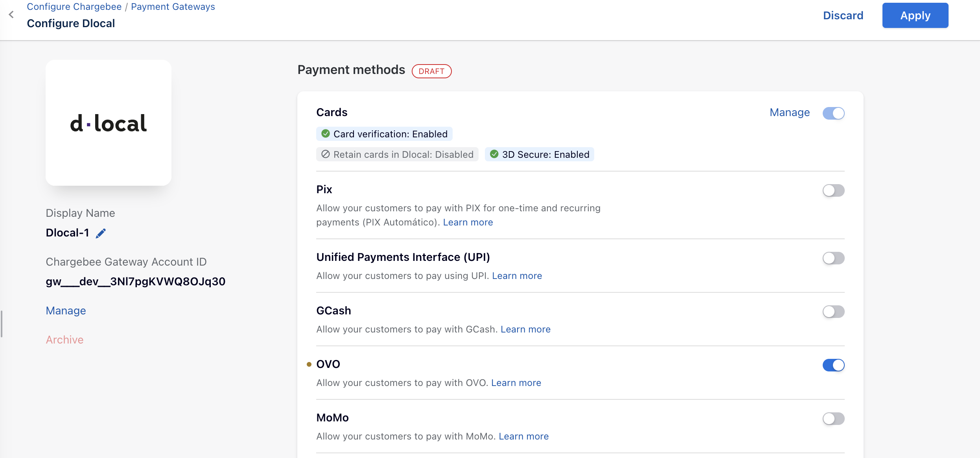The image size is (980, 458).
Task: Click the green check on 3D Secure
Action: pos(494,154)
